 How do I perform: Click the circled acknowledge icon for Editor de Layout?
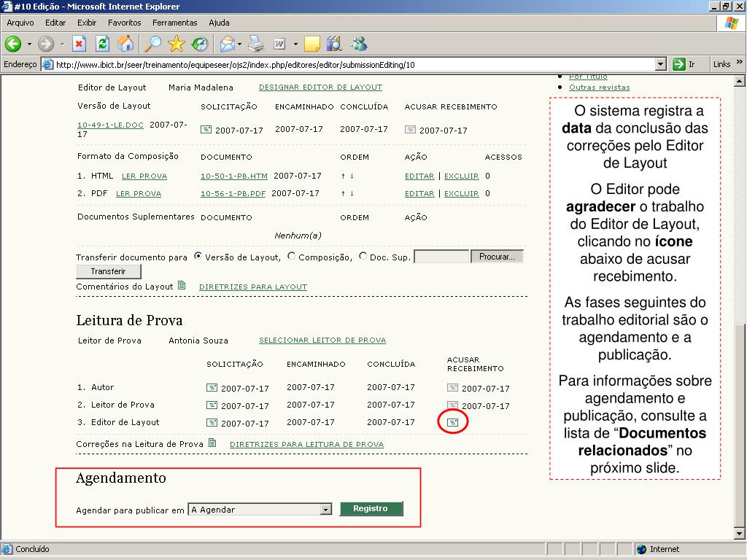pos(452,422)
